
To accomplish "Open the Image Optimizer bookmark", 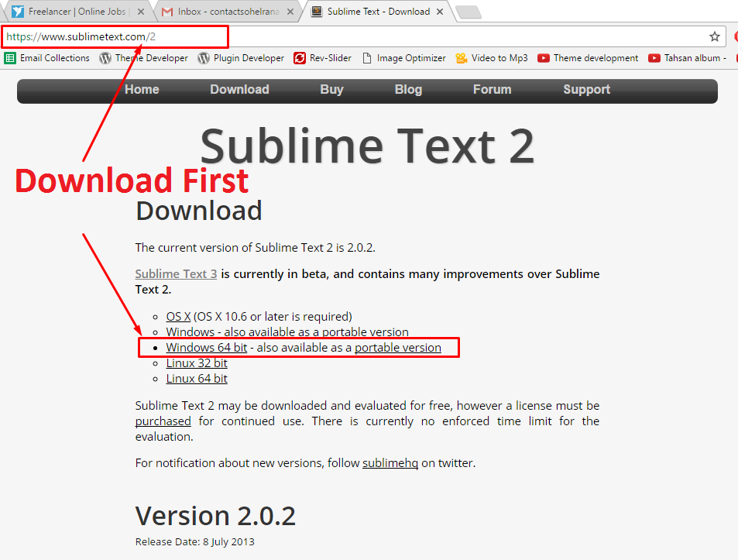I will (x=403, y=58).
